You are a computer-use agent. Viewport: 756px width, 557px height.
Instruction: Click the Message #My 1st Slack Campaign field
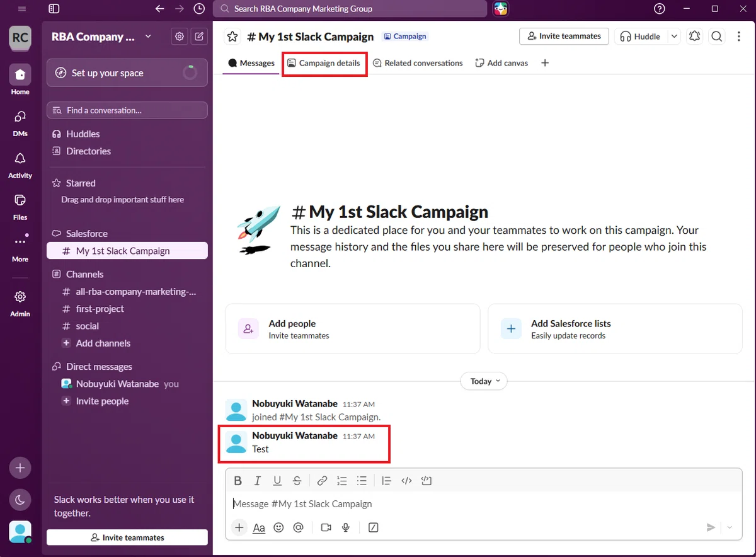pos(484,504)
